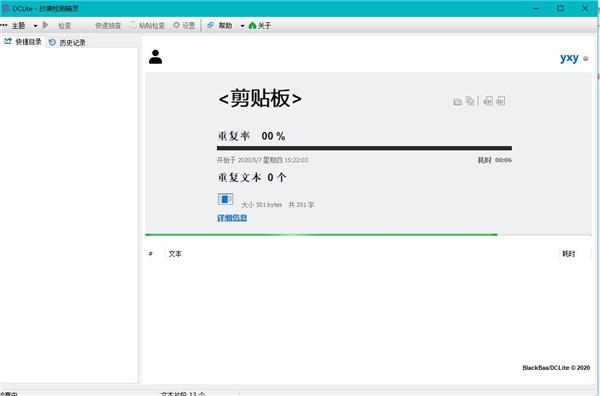The width and height of the screenshot is (600, 396).
Task: Click the yxy username link
Action: tap(569, 58)
